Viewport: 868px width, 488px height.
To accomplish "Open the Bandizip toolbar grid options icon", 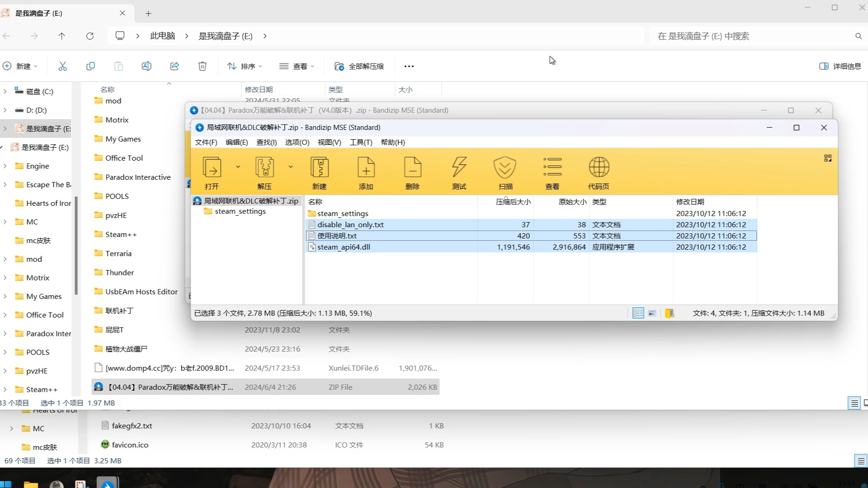I will point(828,158).
